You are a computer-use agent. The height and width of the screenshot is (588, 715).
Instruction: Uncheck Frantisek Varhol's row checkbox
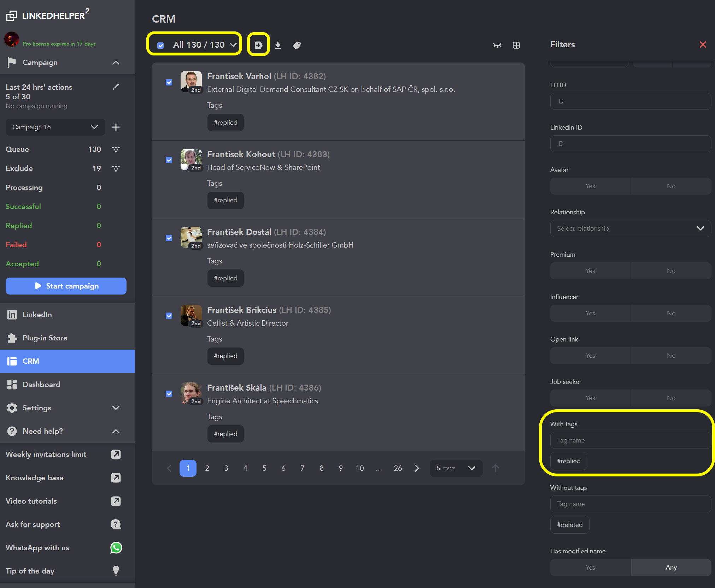point(169,82)
